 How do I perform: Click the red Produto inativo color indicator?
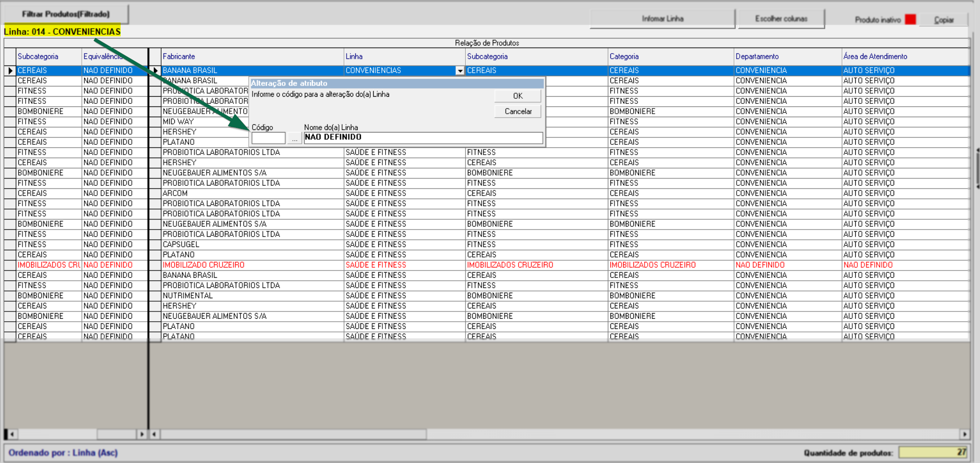(x=910, y=19)
